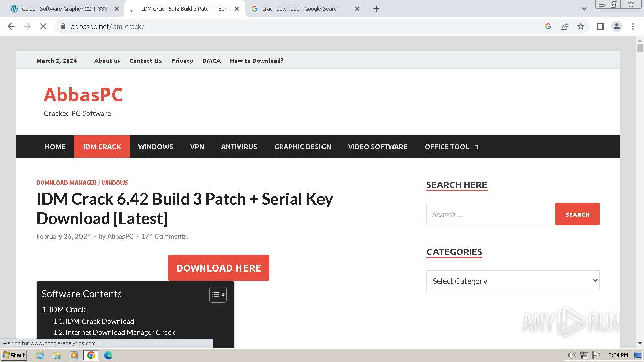644x362 pixels.
Task: Switch to the crack download Google Search tab
Action: pos(305,9)
